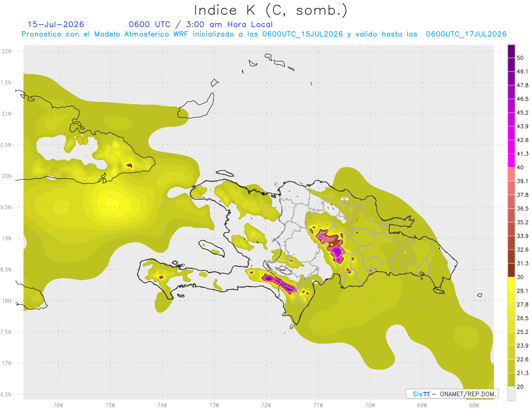This screenshot has height=411, width=532.
Task: Click '0600 UTC / 3:00 am Hora Local'
Action: coord(201,24)
